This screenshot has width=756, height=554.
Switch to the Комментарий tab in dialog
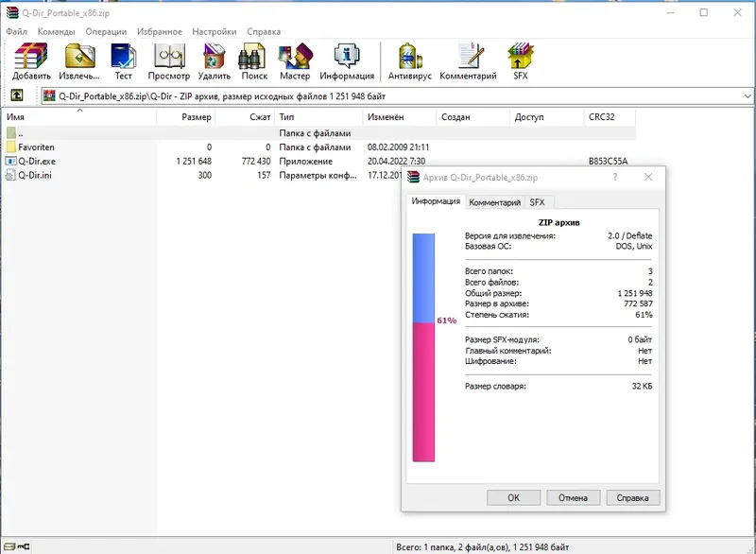click(494, 202)
